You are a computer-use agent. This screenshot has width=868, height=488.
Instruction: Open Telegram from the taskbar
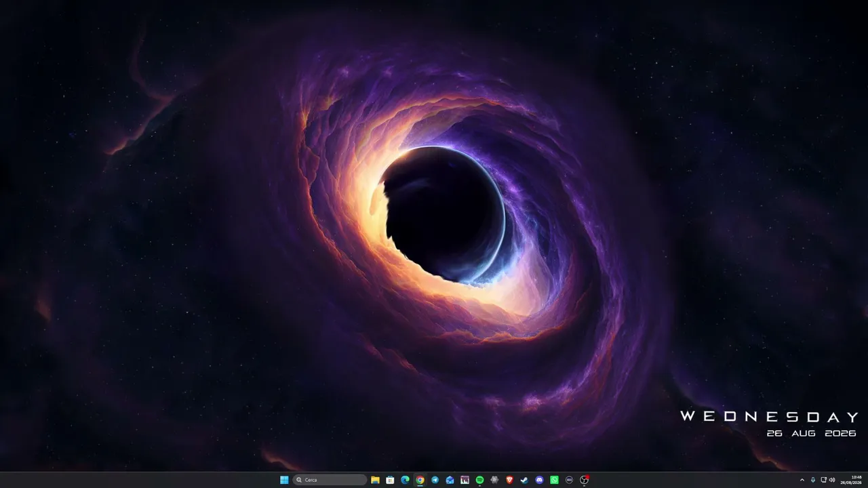(x=435, y=480)
